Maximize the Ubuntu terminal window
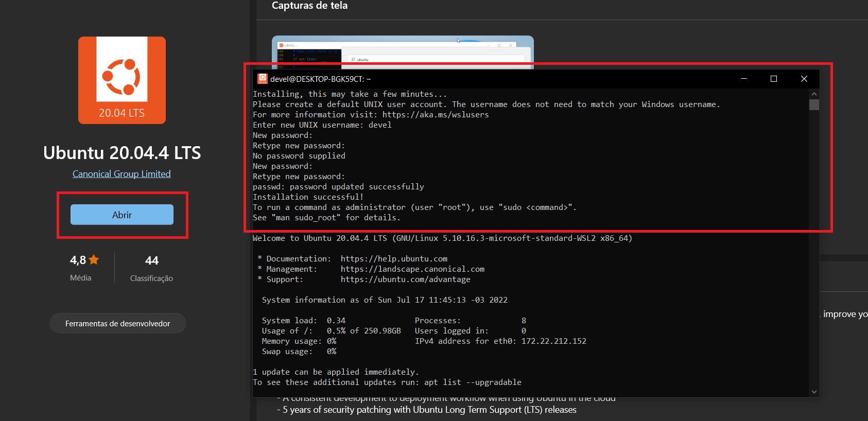 773,79
